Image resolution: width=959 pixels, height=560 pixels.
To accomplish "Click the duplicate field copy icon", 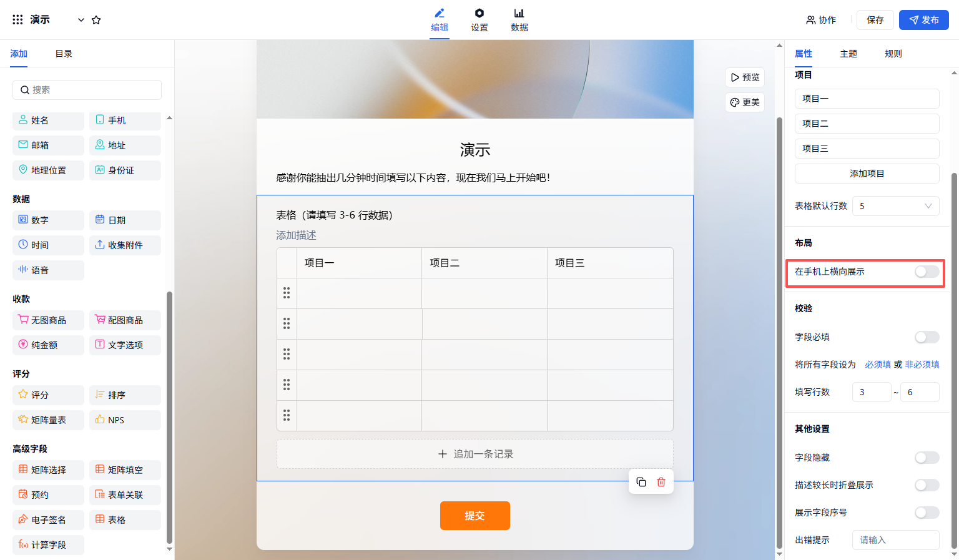I will pyautogui.click(x=641, y=482).
